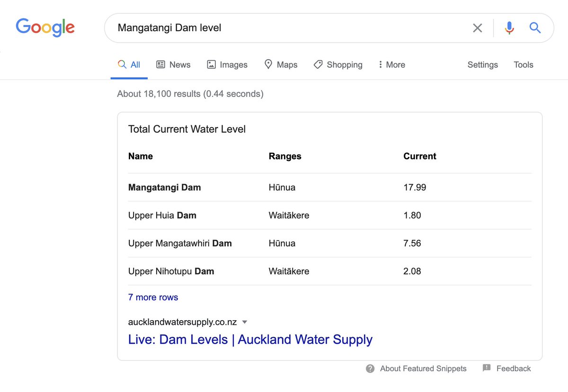568x392 pixels.
Task: Click the Ranges column header
Action: click(x=285, y=157)
